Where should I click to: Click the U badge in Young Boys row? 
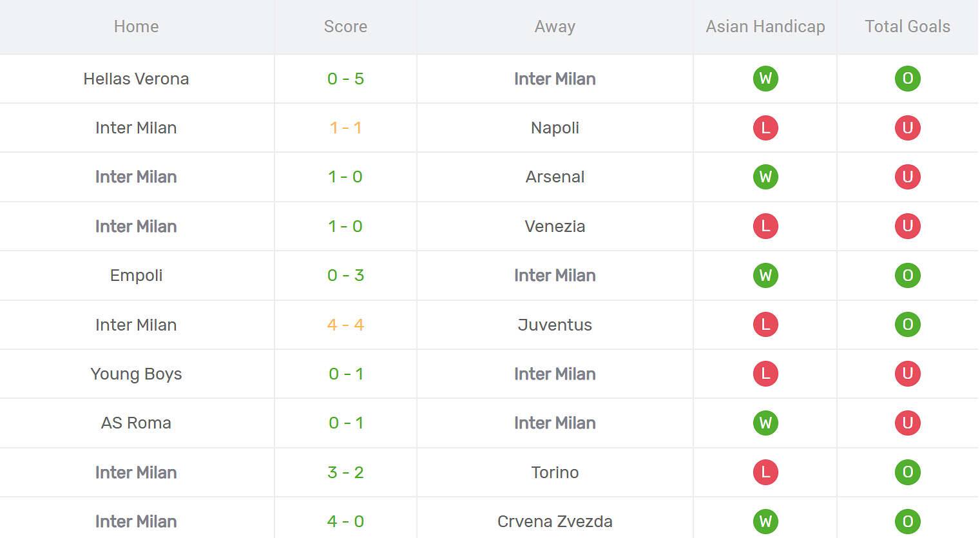[907, 374]
